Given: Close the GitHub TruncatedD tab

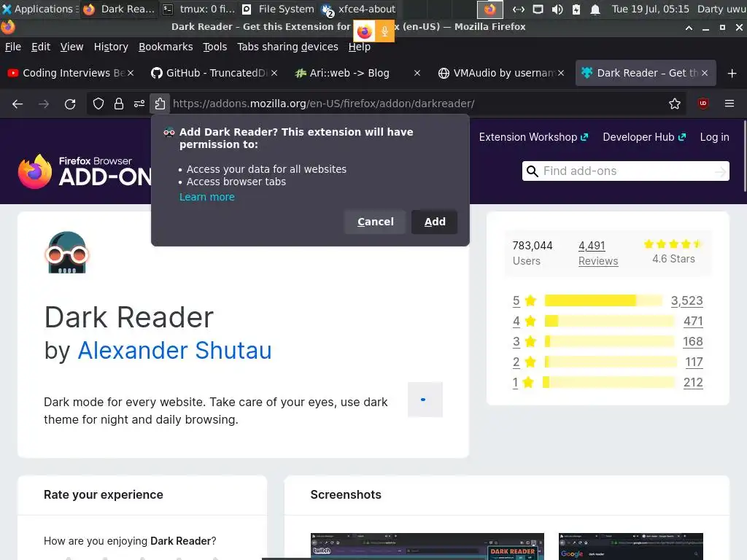Looking at the screenshot, I should pyautogui.click(x=274, y=73).
